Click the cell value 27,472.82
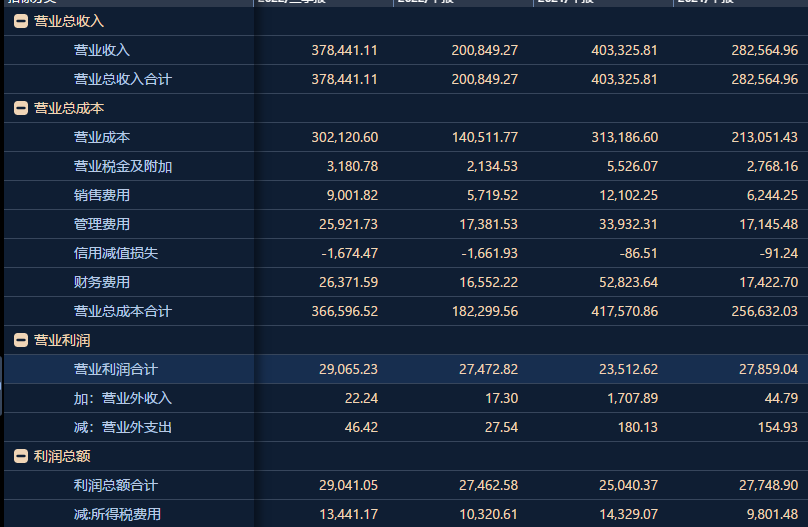This screenshot has height=527, width=808. [x=489, y=369]
